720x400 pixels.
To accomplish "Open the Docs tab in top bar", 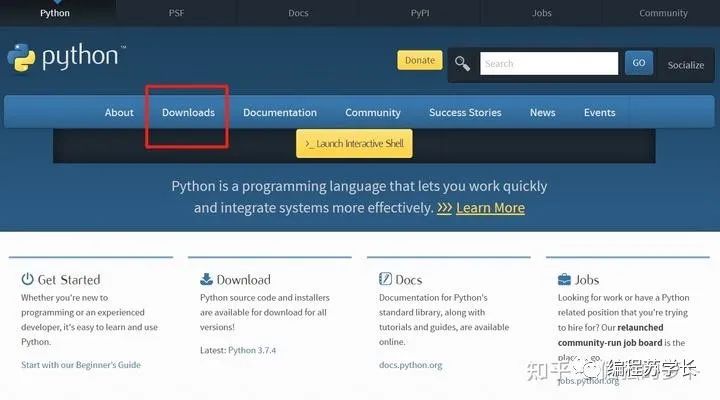I will 298,13.
